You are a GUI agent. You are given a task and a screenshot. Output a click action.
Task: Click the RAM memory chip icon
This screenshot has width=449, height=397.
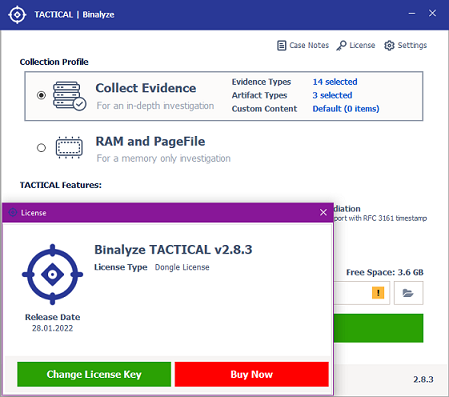pyautogui.click(x=69, y=147)
